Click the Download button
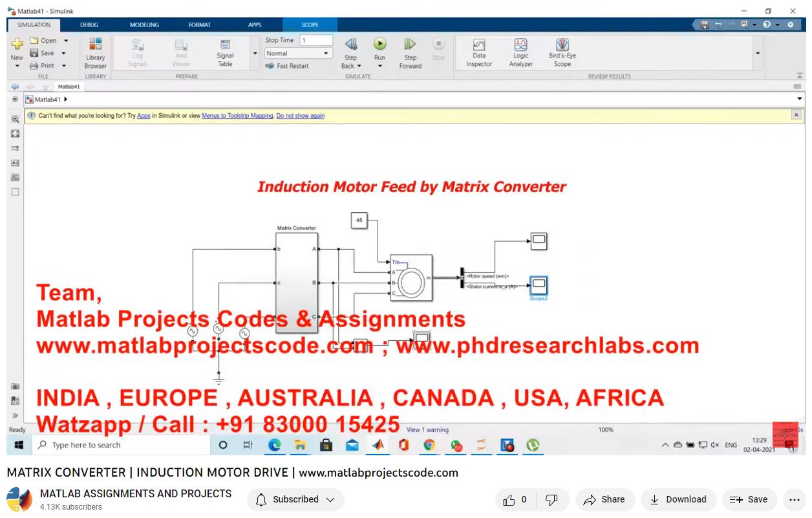Viewport: 812px width, 518px height. 678,500
